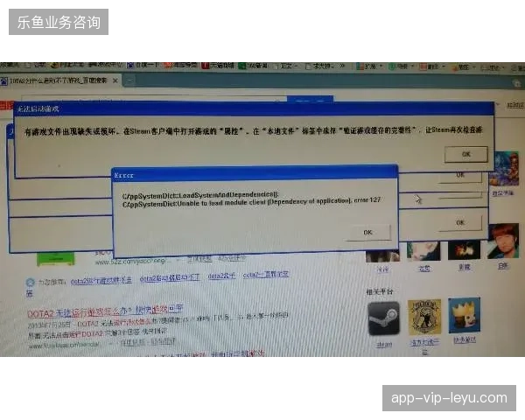
Task: Open the Steam logo thumbnail under 相关平台
Action: pos(384,318)
